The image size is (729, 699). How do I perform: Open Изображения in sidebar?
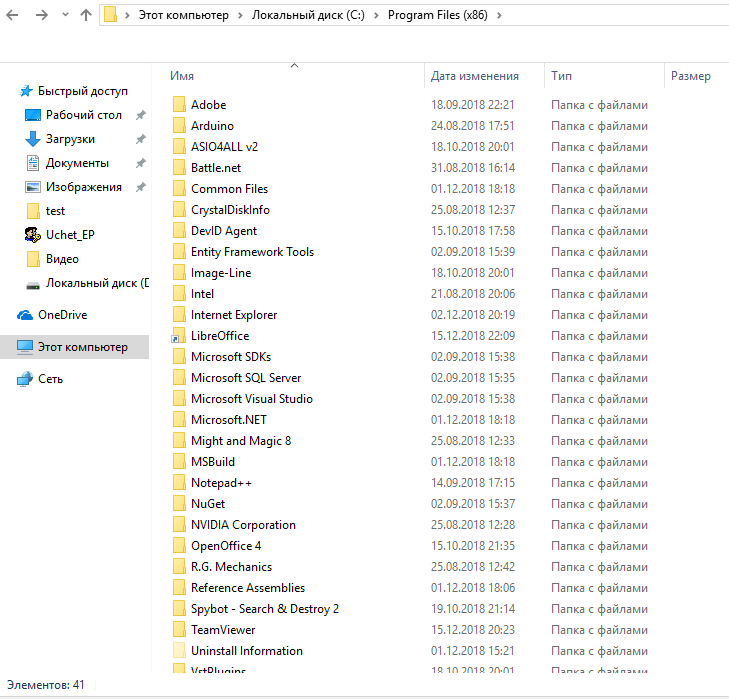click(83, 187)
